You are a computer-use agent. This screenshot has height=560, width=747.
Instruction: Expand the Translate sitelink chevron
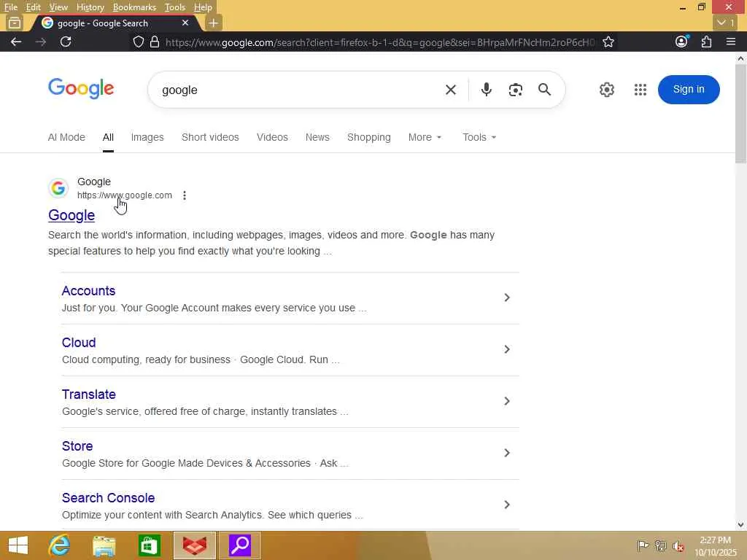click(x=507, y=402)
